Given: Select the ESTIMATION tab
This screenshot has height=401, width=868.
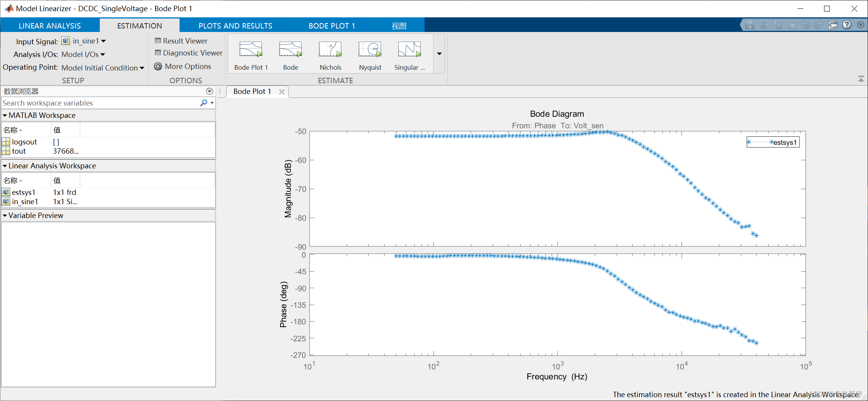Looking at the screenshot, I should [139, 26].
